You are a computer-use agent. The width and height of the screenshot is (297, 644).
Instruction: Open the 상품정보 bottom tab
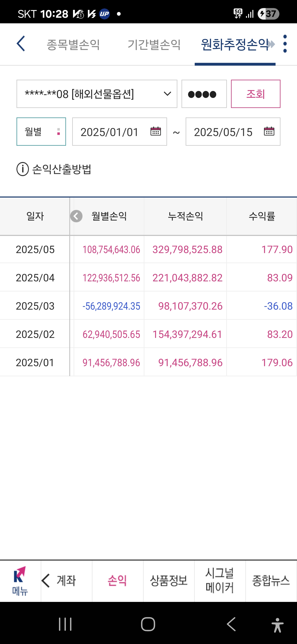click(x=169, y=580)
